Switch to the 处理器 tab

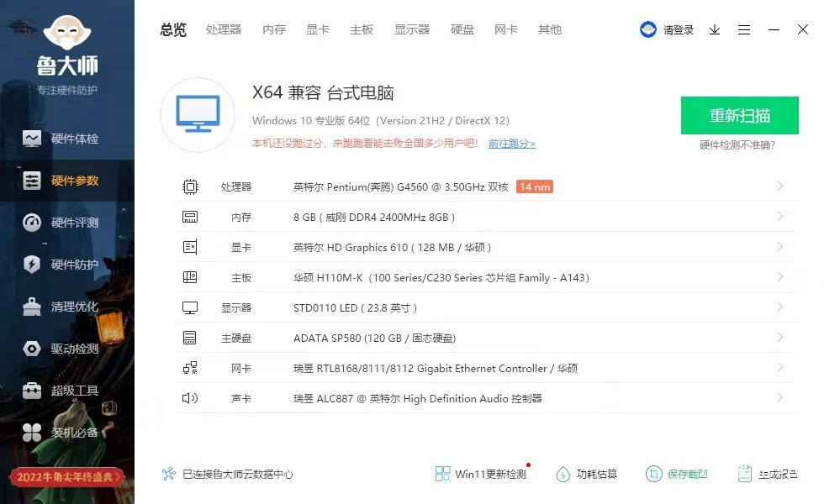coord(224,30)
